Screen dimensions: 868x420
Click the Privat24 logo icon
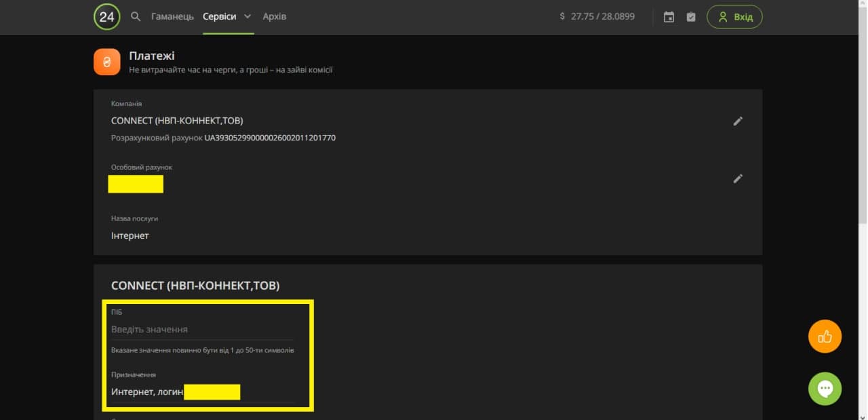point(106,17)
